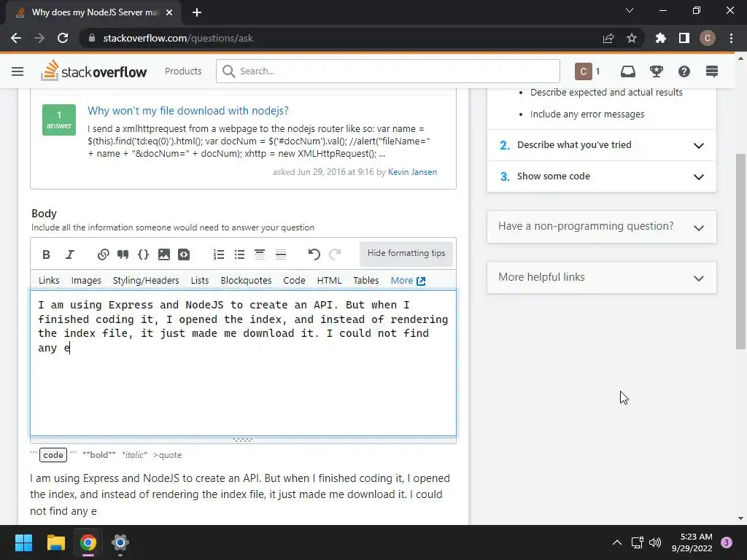Open Chrome extensions puzzle icon
Image resolution: width=747 pixels, height=560 pixels.
click(661, 38)
